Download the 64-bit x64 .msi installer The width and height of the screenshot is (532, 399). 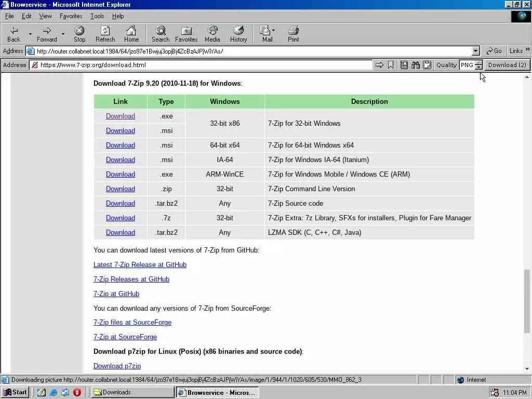[121, 145]
